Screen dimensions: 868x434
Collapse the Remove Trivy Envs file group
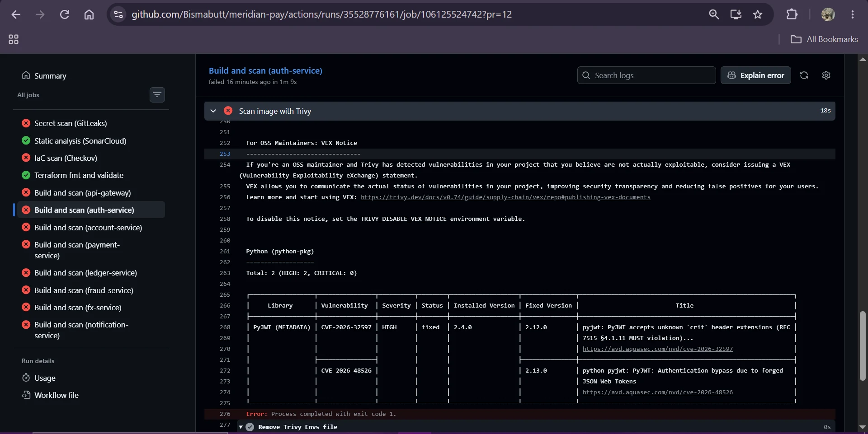(x=241, y=427)
